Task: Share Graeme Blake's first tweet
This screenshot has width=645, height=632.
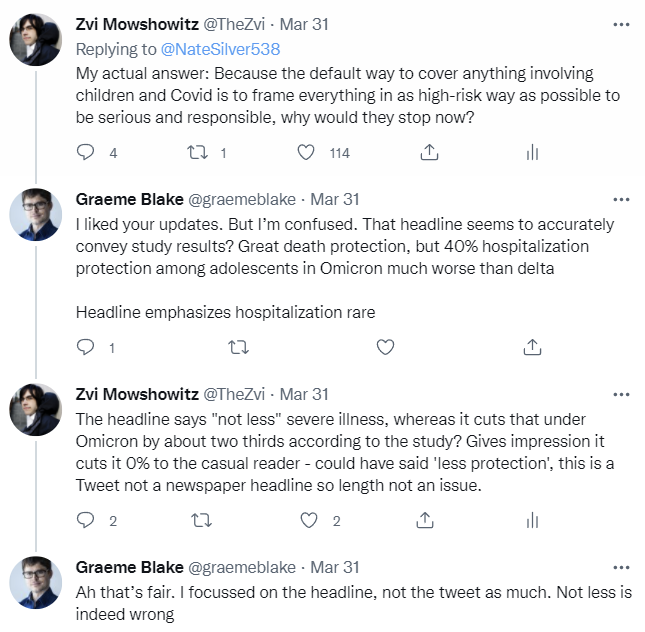Action: tap(532, 347)
